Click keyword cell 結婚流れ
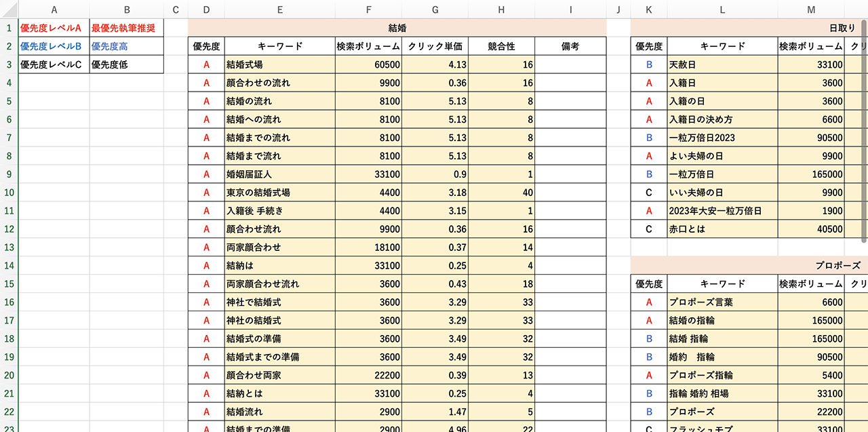868x432 pixels. click(x=280, y=412)
